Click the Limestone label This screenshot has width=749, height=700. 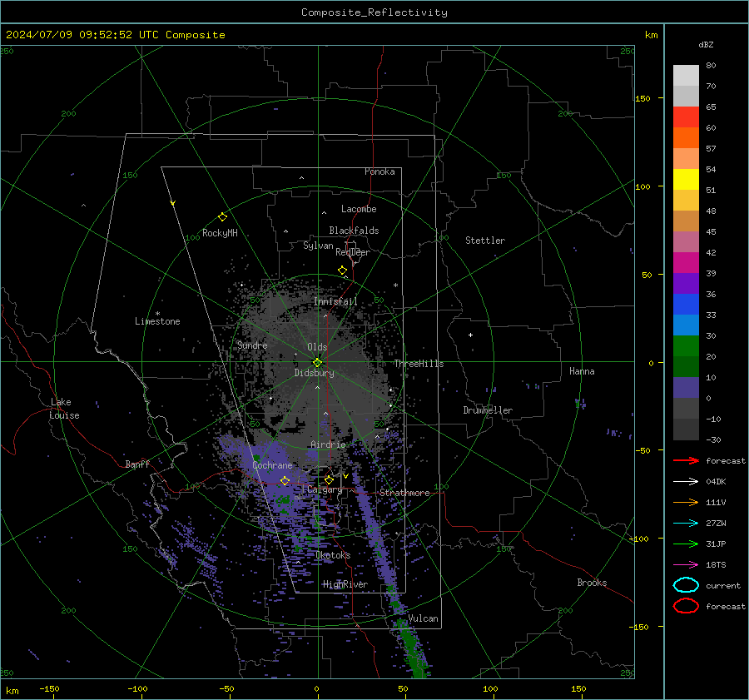tap(157, 321)
